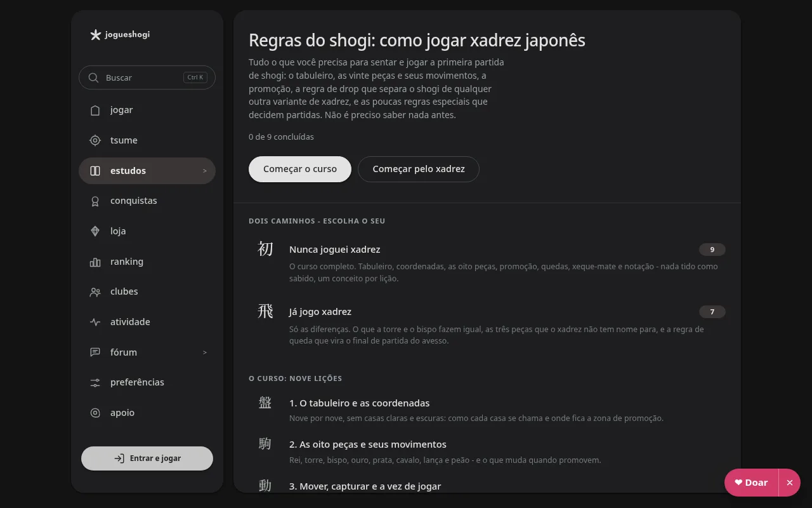Click the clubes people icon

[95, 291]
